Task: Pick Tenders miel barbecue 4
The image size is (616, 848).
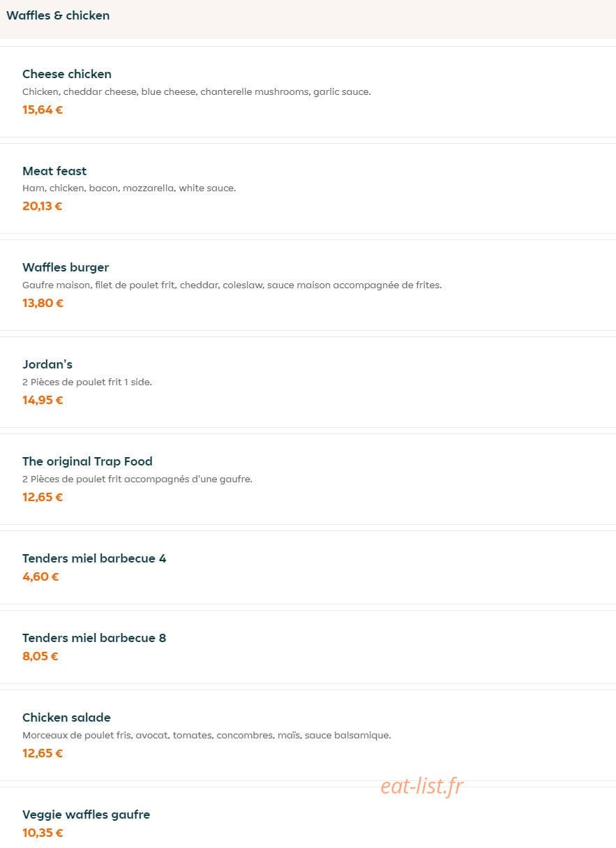Action: pyautogui.click(x=308, y=567)
